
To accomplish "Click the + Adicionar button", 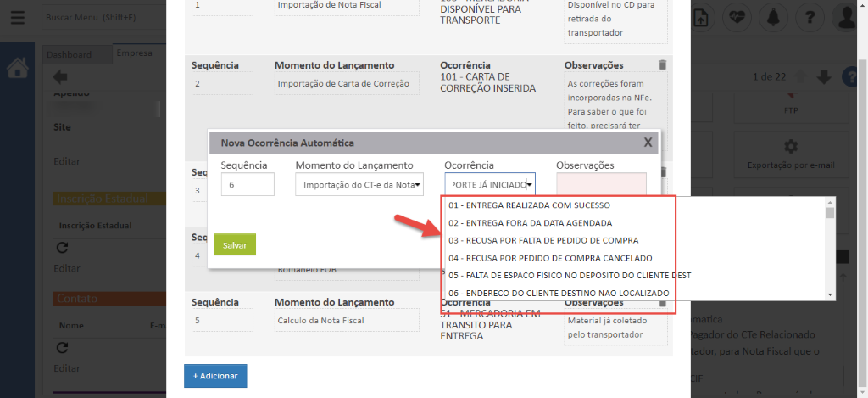I will pos(215,376).
